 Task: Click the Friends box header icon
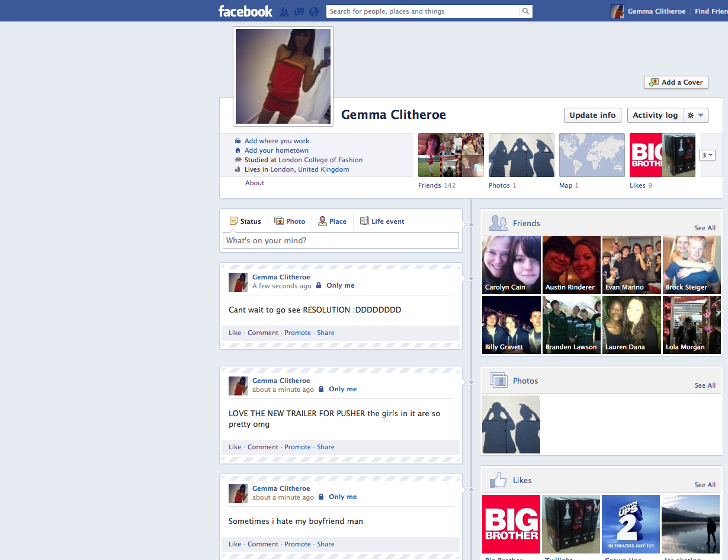(499, 223)
